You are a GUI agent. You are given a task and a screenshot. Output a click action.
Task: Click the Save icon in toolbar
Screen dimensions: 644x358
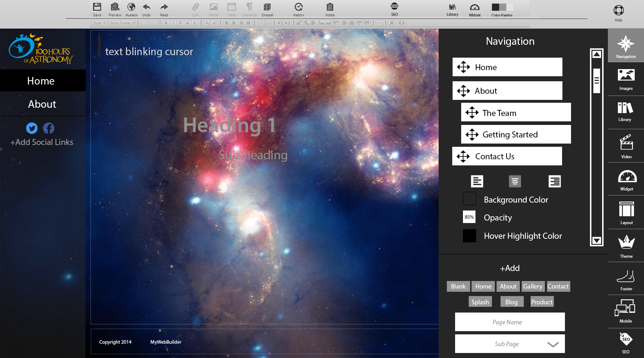click(97, 7)
